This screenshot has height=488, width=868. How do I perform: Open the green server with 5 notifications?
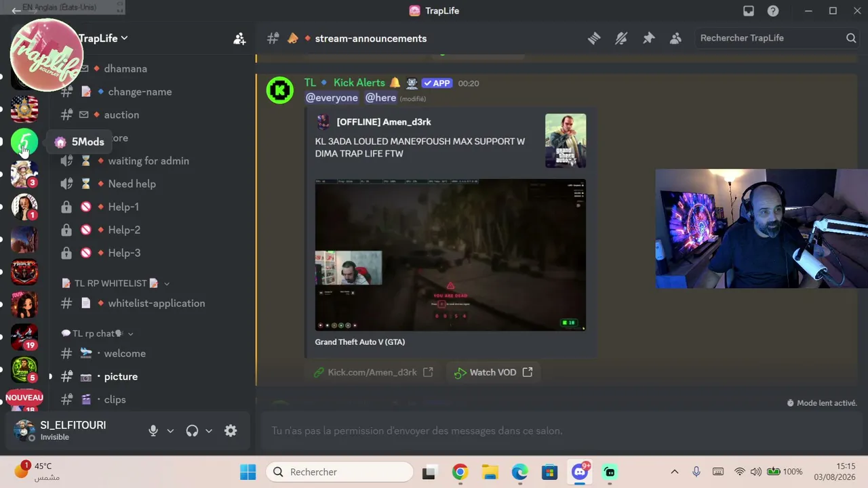pyautogui.click(x=24, y=369)
